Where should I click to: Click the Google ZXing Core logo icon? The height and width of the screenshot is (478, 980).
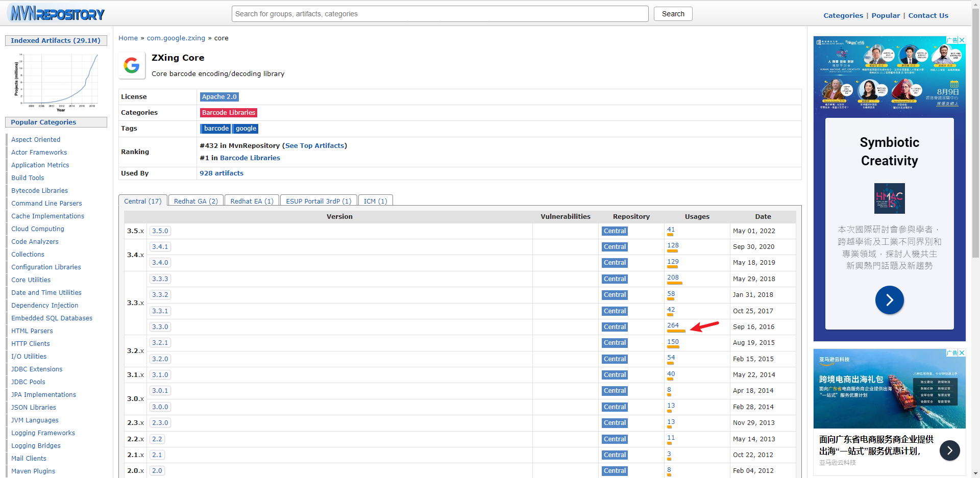point(132,65)
